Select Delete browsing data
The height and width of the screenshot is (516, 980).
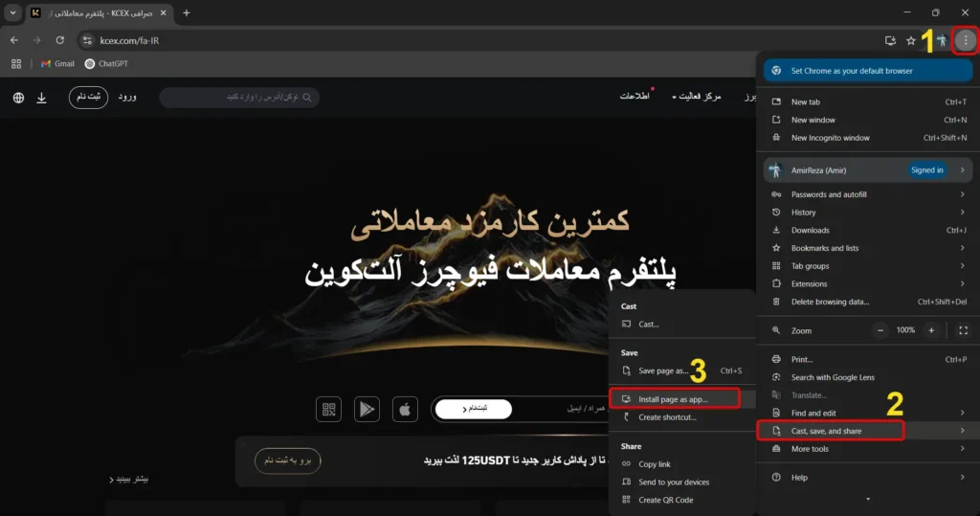pos(867,302)
